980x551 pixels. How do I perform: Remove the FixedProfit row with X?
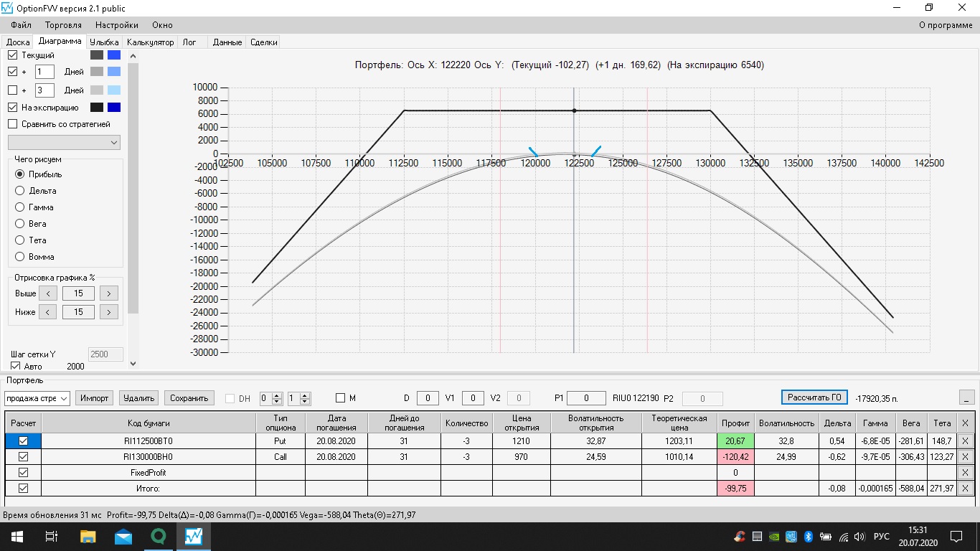(965, 472)
